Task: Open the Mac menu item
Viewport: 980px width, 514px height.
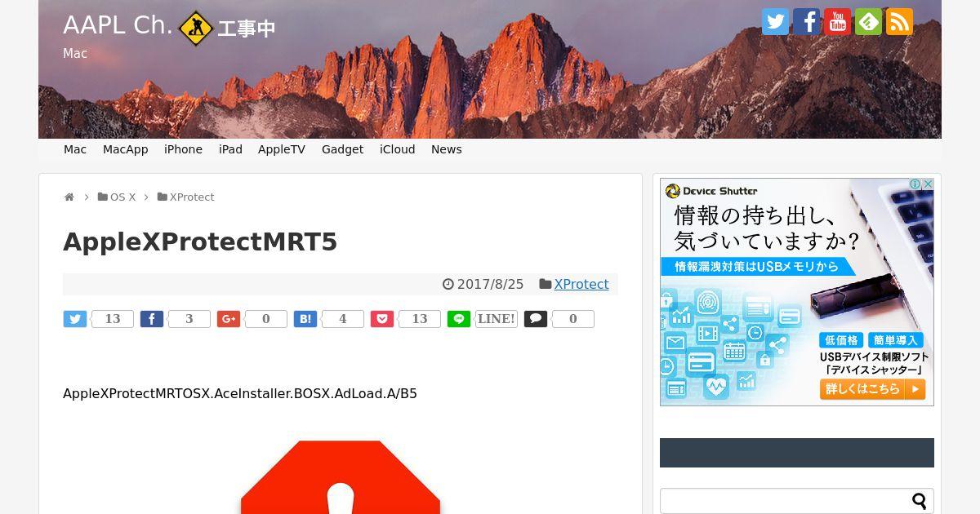Action: pyautogui.click(x=75, y=149)
